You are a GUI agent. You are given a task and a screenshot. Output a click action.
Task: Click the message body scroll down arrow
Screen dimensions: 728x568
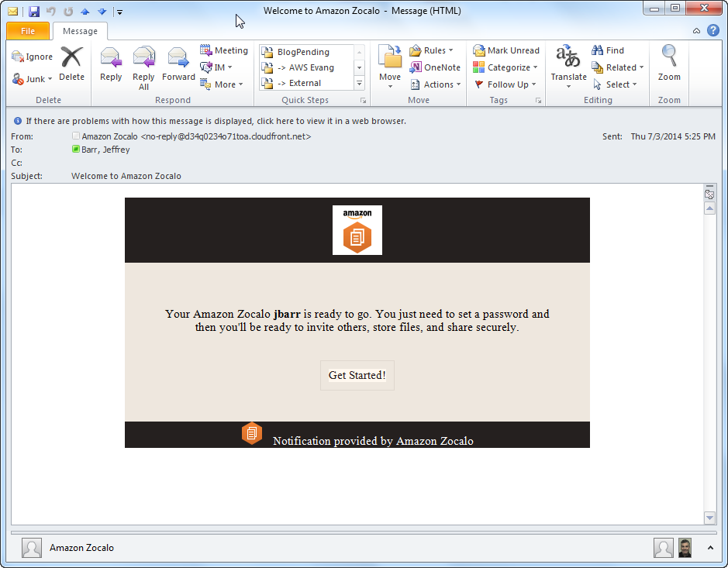[709, 518]
